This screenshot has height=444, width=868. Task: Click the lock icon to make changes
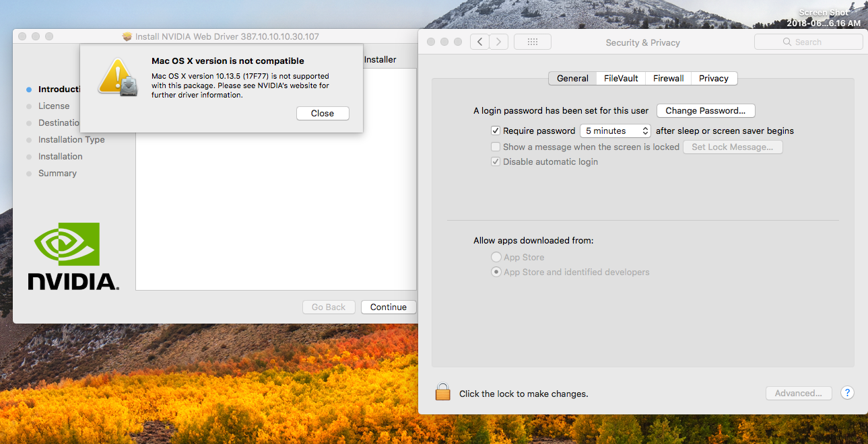(x=442, y=392)
